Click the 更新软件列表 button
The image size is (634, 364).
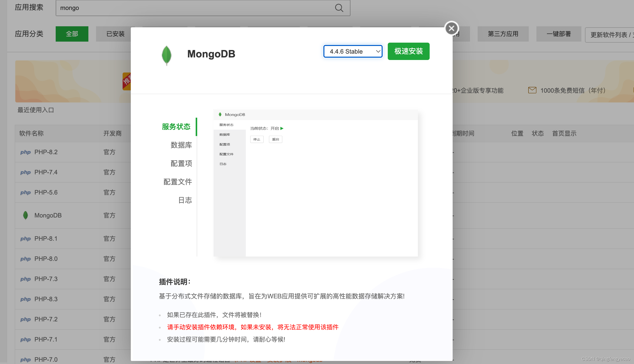coord(609,35)
